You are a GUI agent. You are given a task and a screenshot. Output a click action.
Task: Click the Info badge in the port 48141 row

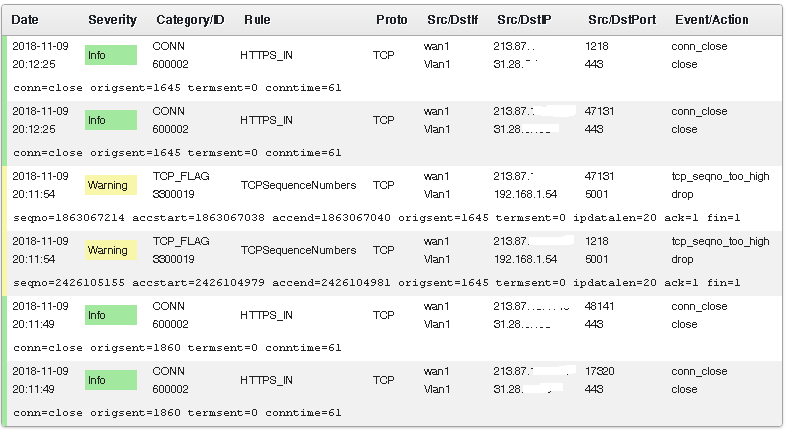click(x=109, y=315)
